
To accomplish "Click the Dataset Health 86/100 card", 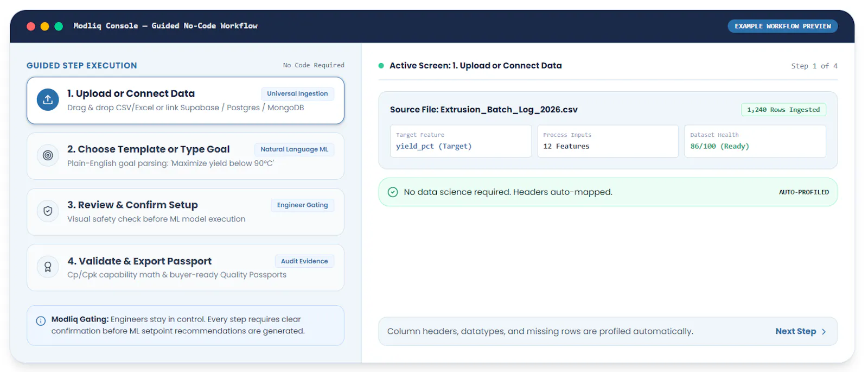I will (755, 141).
